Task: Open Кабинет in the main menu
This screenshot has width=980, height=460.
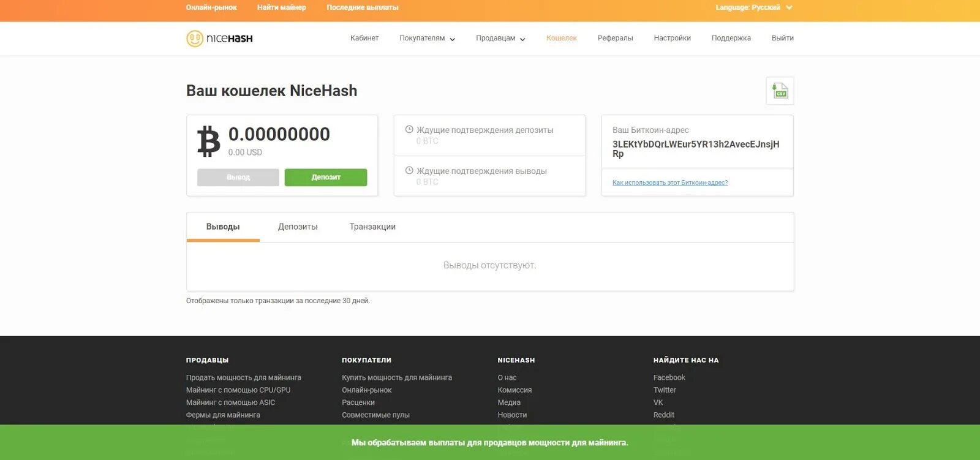Action: (364, 38)
